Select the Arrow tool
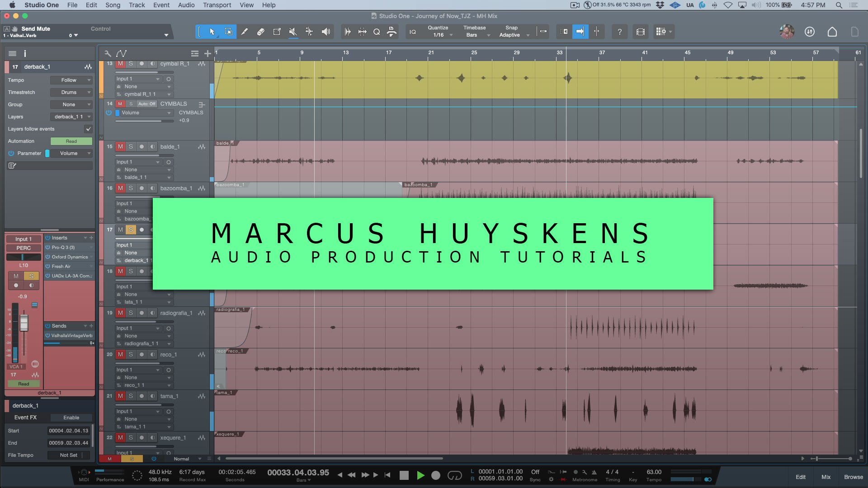868x488 pixels. tap(212, 32)
